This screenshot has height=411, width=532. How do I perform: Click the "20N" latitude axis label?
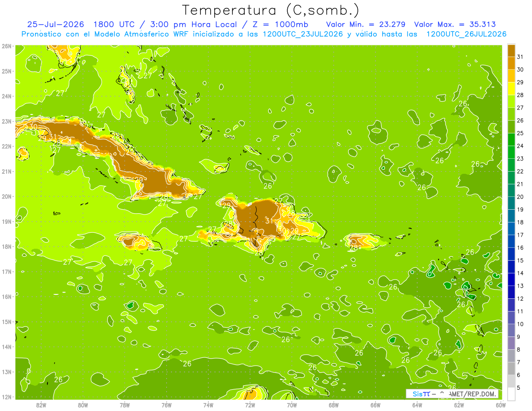point(6,196)
